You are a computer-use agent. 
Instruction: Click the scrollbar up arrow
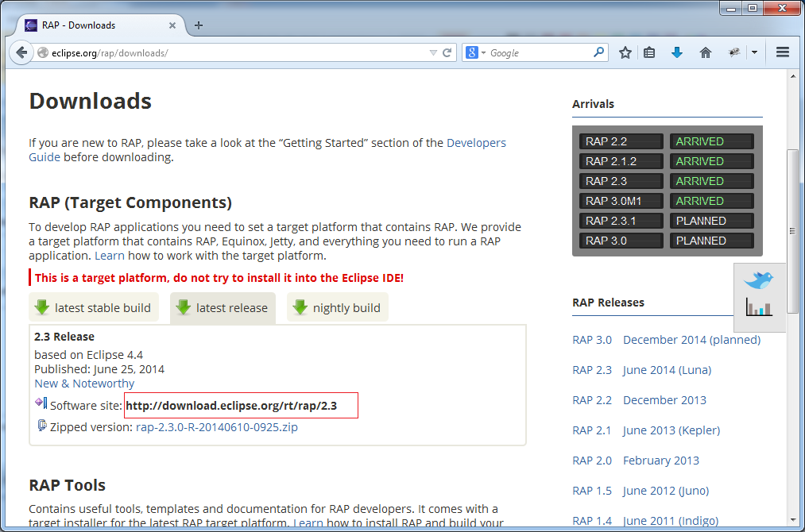(x=792, y=76)
